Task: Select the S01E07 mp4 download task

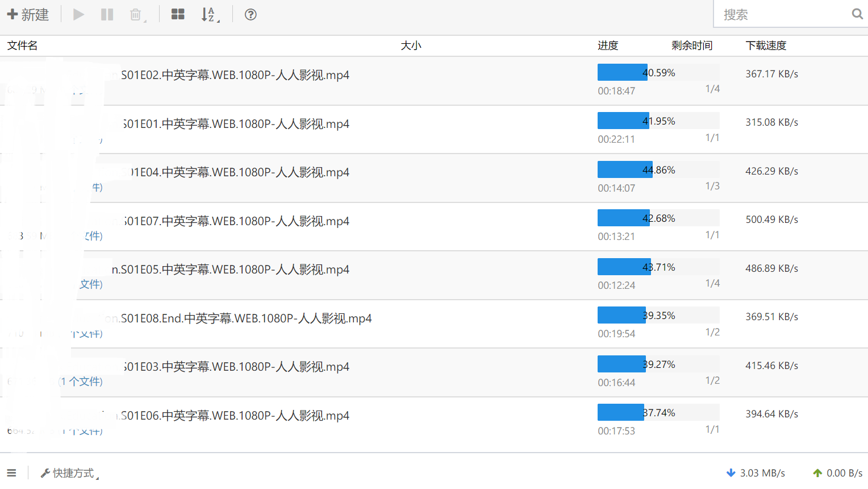Action: coord(434,227)
